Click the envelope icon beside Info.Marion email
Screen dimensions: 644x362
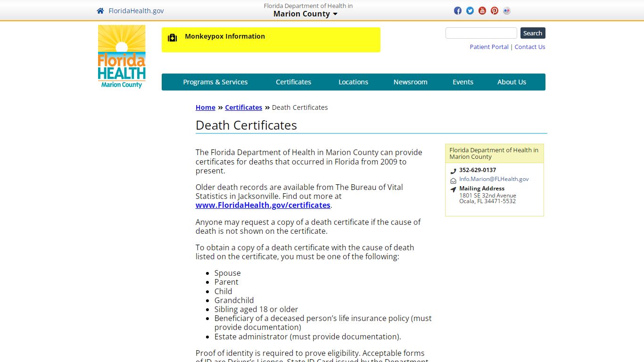[x=453, y=181]
